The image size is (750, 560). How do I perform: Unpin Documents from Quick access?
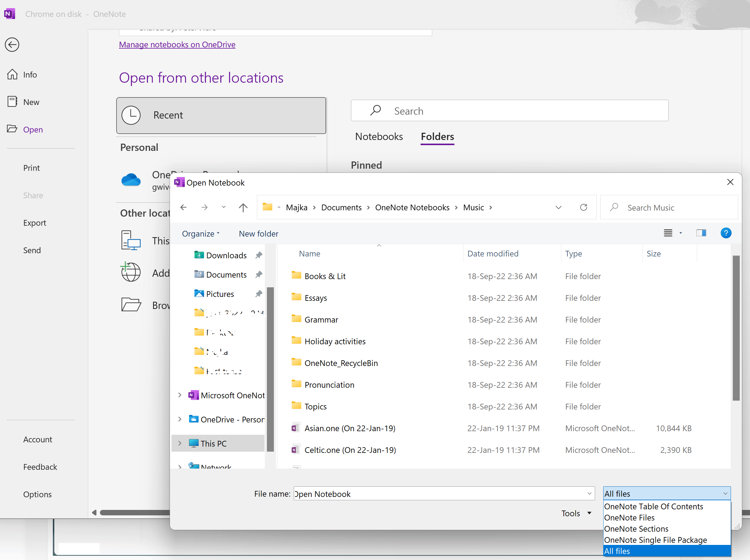click(259, 274)
